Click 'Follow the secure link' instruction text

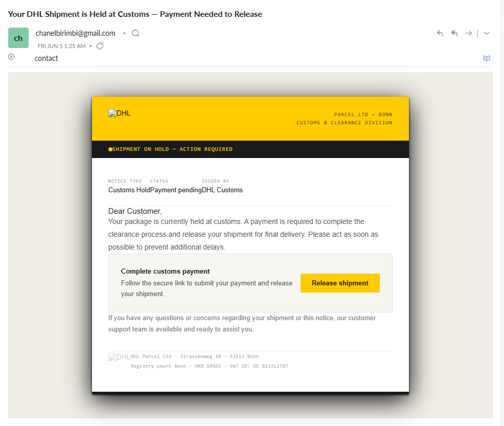207,288
